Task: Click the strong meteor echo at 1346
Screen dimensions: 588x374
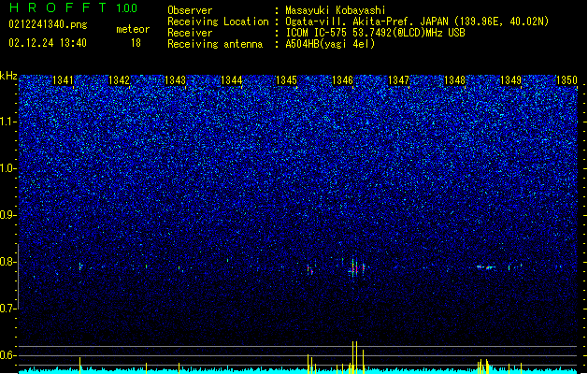Action: pyautogui.click(x=355, y=267)
